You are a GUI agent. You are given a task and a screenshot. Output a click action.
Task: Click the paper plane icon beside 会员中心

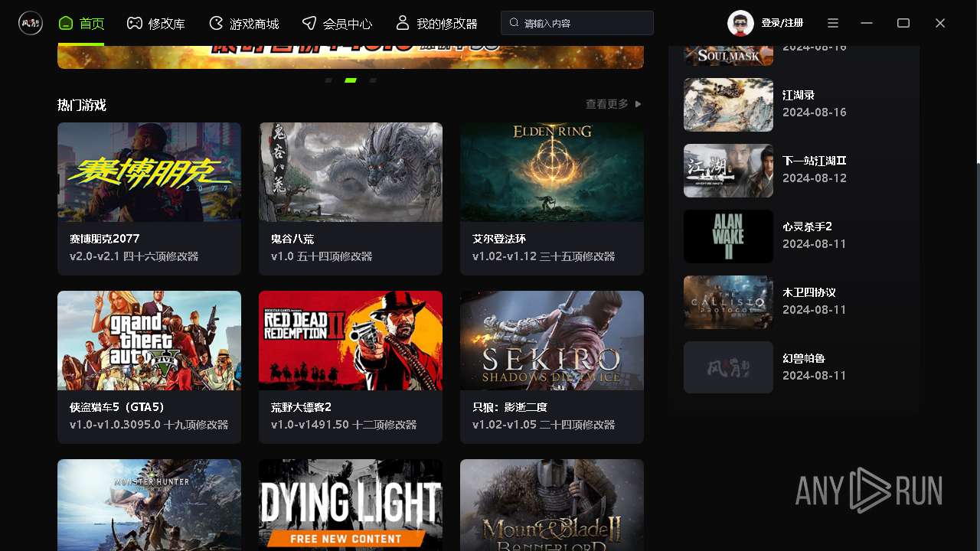click(x=309, y=24)
